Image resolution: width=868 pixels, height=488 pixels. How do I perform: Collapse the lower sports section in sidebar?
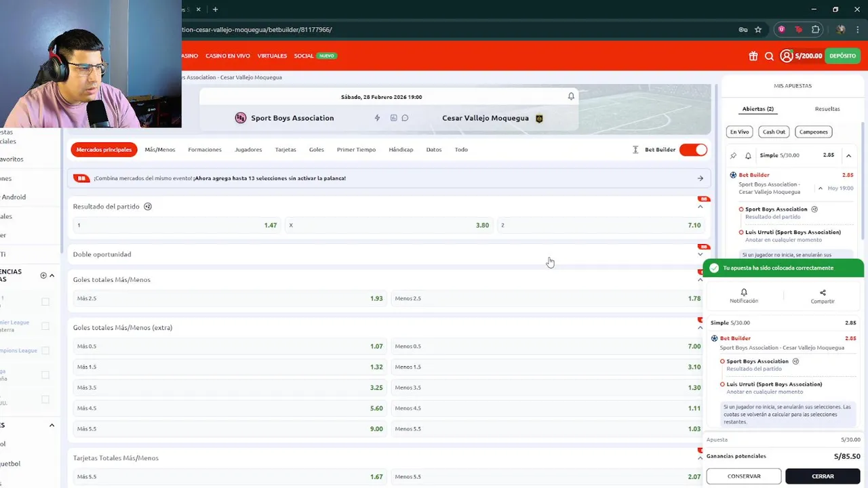point(52,425)
